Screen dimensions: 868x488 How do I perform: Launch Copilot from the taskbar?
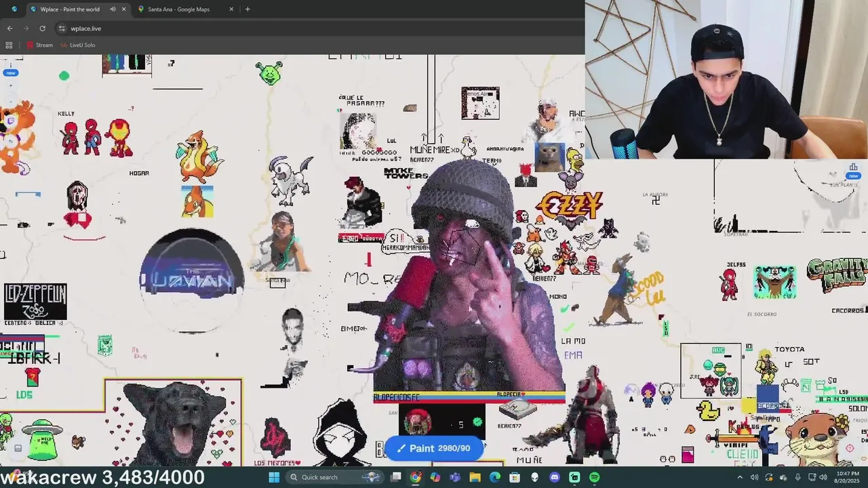point(435,477)
